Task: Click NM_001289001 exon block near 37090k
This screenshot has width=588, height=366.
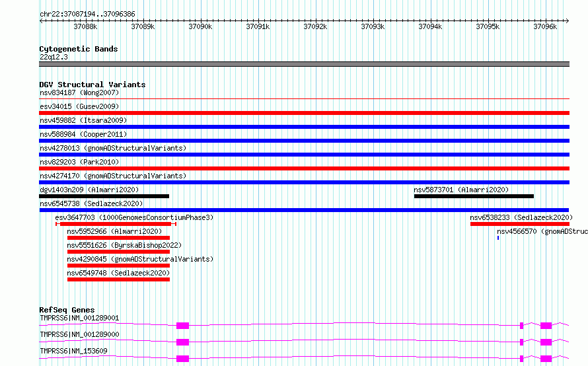Action: 182,326
